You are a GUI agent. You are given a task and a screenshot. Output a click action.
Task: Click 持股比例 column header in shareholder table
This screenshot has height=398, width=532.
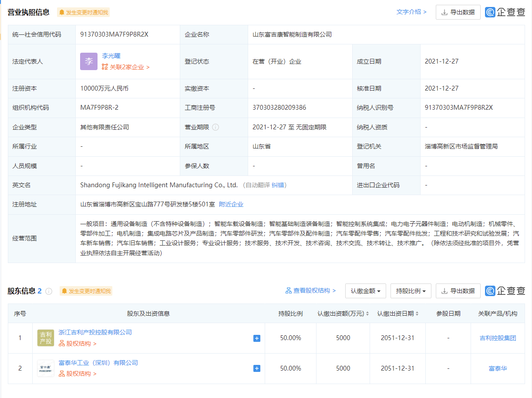click(x=290, y=314)
